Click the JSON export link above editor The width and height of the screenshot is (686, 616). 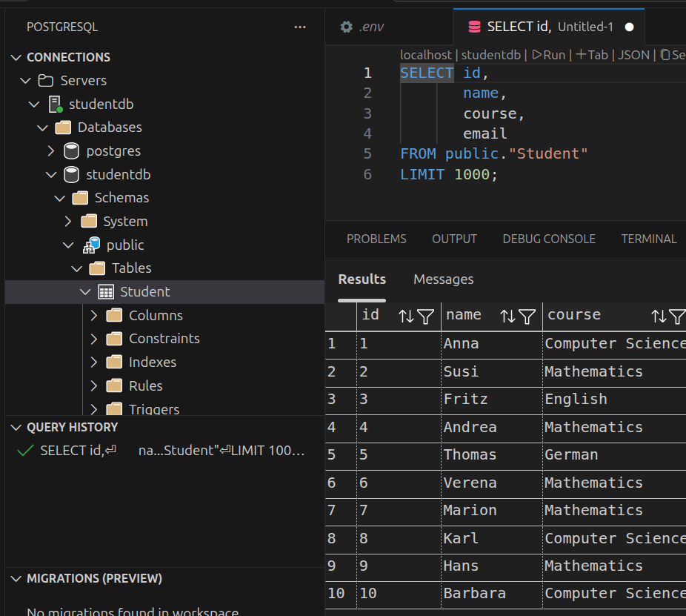coord(633,55)
